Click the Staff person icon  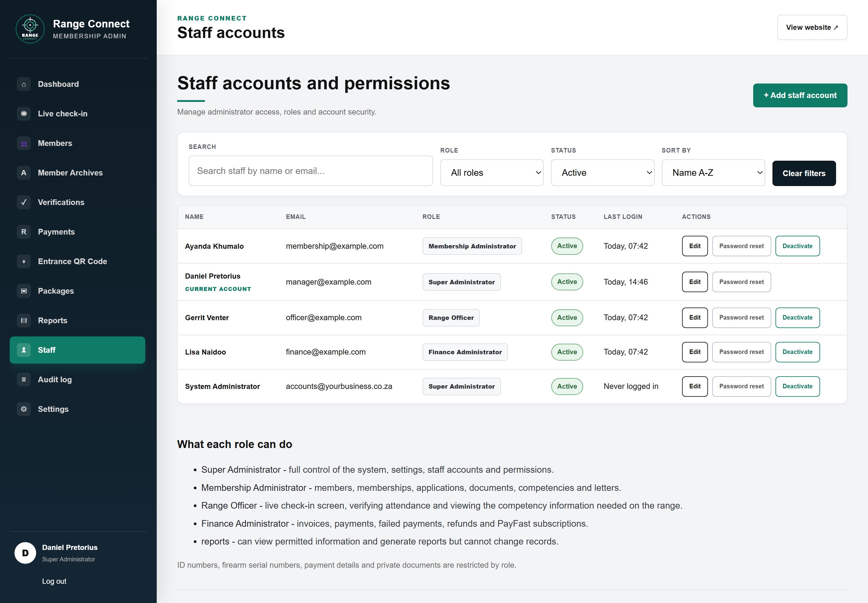click(24, 350)
